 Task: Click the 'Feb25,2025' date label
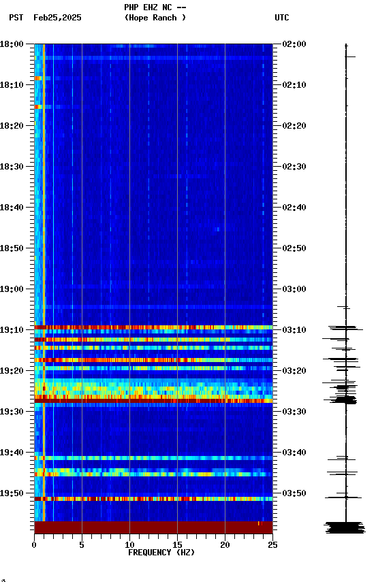(x=57, y=18)
